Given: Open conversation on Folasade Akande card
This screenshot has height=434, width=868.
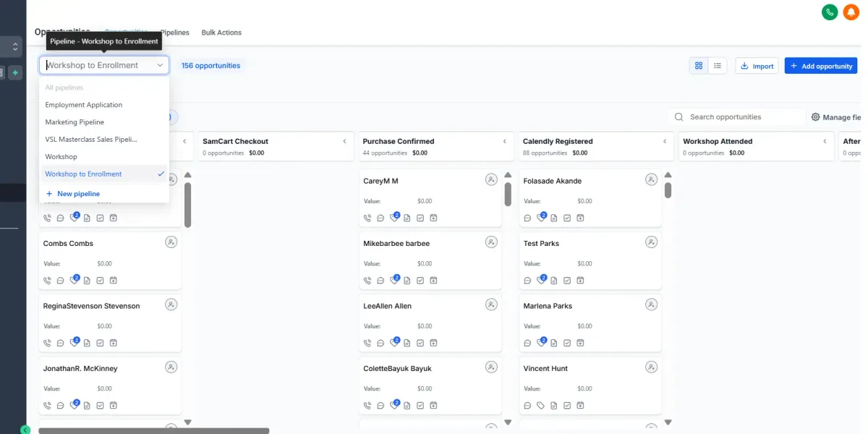Looking at the screenshot, I should tap(528, 218).
